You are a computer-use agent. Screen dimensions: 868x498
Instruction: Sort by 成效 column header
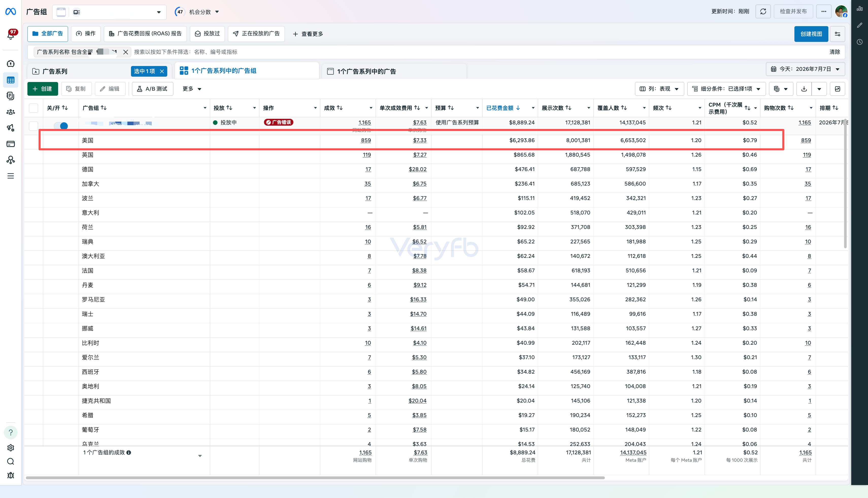[x=333, y=108]
